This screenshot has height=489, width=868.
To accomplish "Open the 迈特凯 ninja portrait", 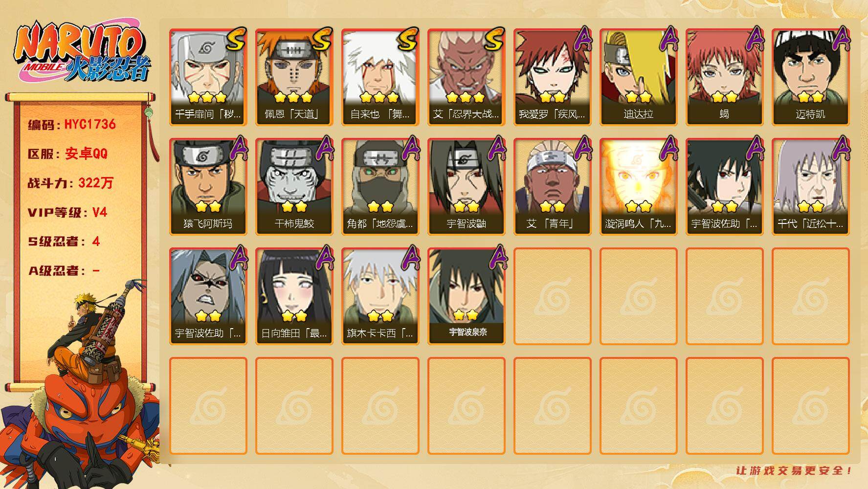I will [x=810, y=77].
